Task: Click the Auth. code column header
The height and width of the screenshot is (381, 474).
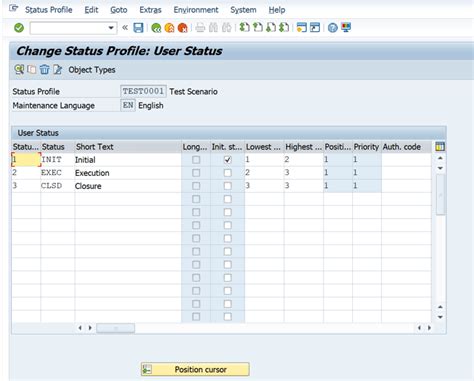Action: point(406,147)
